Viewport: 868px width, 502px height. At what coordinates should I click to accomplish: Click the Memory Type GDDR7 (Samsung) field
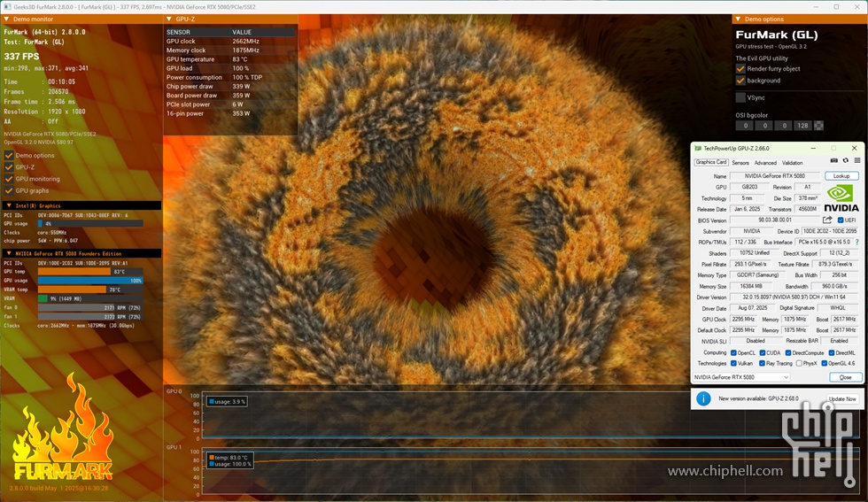tap(757, 275)
